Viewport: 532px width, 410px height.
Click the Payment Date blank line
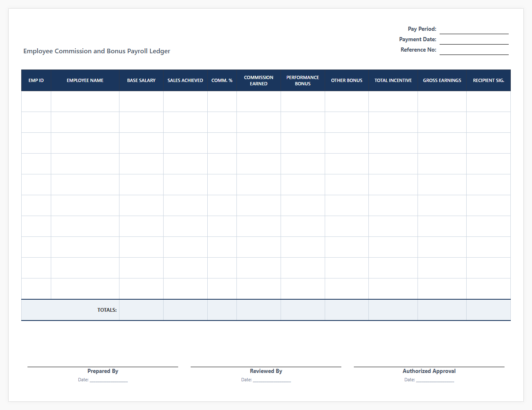pyautogui.click(x=474, y=40)
